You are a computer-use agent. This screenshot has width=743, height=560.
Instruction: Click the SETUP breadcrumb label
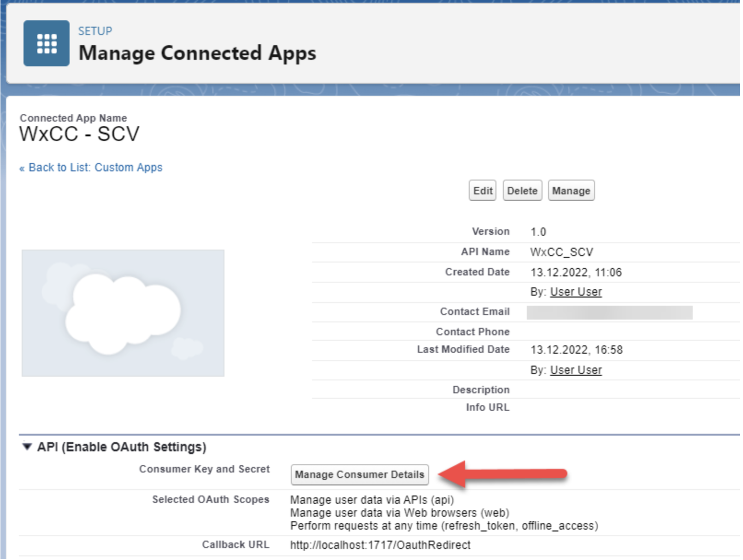[x=95, y=31]
